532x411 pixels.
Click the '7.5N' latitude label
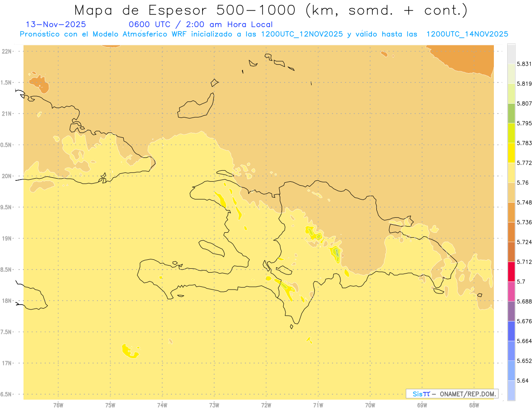pos(5,332)
